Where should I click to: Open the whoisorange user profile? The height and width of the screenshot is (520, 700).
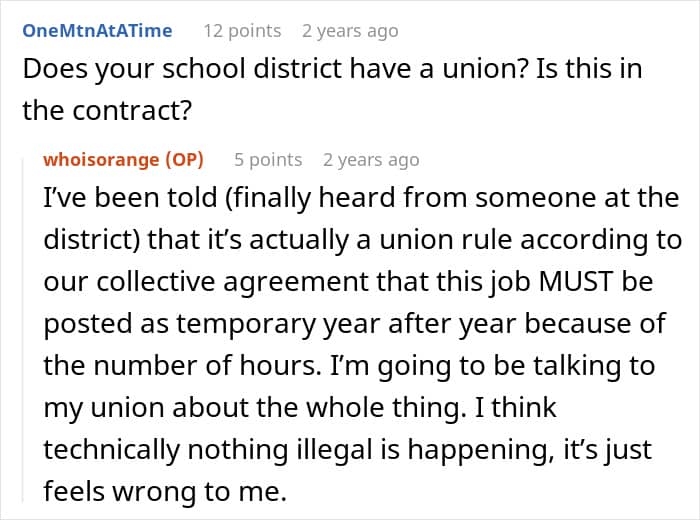click(101, 159)
